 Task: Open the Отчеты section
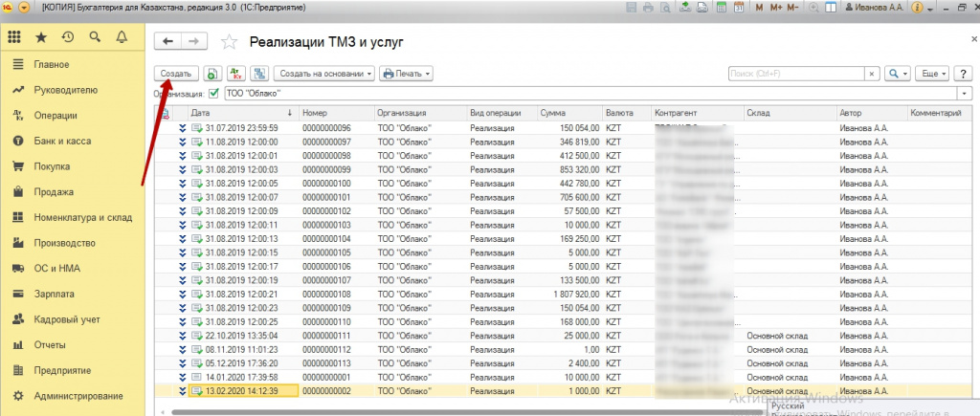pos(73,345)
